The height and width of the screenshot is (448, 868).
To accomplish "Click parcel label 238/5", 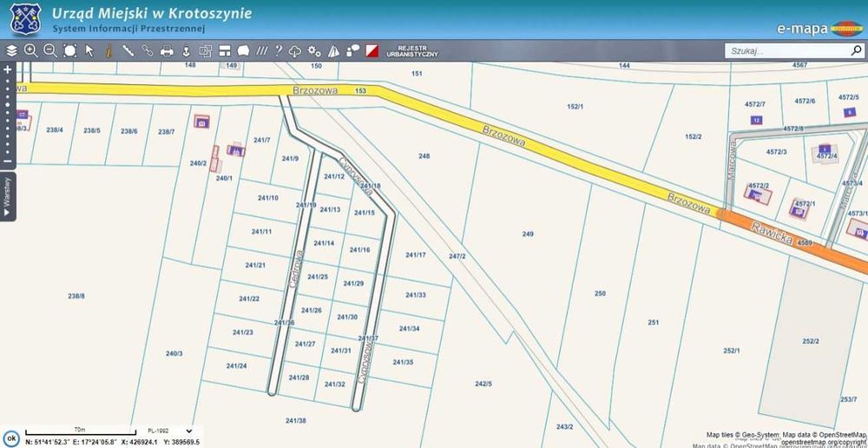I will coord(92,131).
